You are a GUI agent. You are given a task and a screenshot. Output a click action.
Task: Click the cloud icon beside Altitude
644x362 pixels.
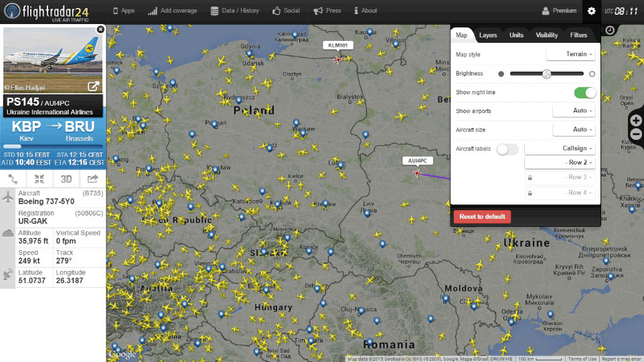(8, 234)
